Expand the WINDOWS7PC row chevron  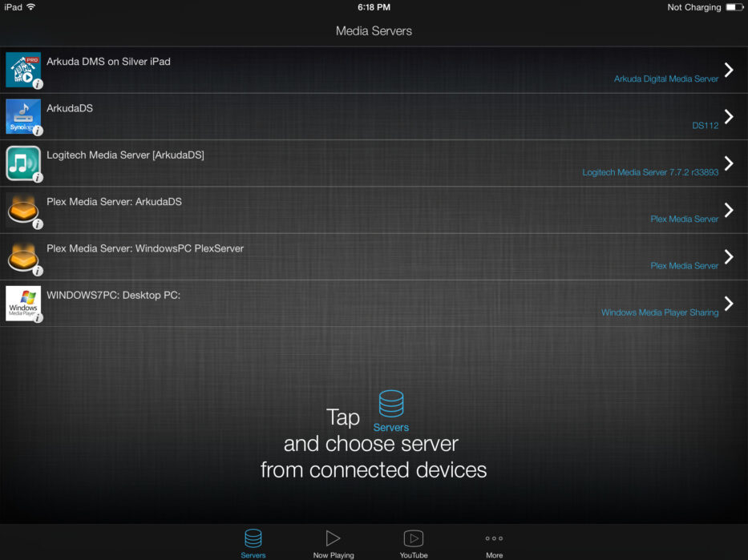[728, 304]
